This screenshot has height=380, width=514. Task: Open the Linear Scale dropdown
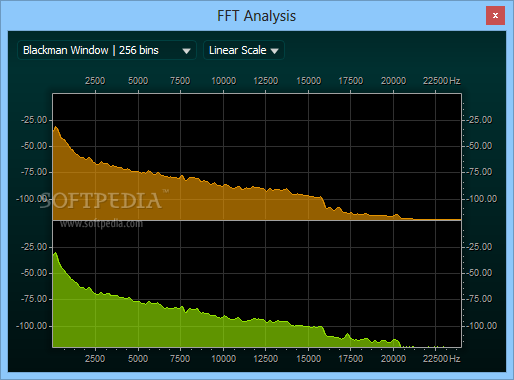pos(244,50)
